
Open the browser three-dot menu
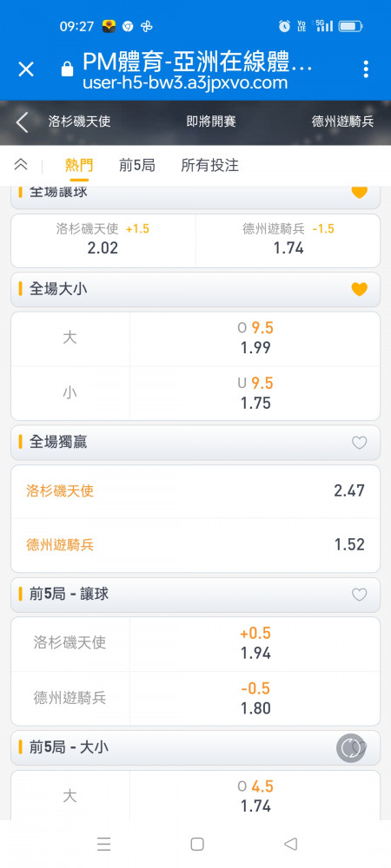click(366, 69)
